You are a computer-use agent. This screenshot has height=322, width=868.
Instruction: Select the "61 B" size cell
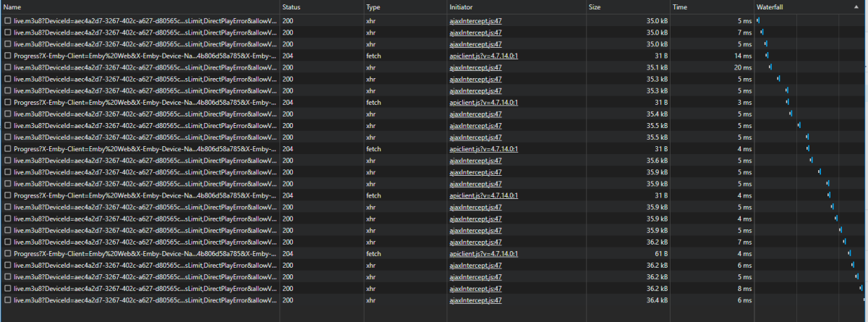click(x=661, y=253)
